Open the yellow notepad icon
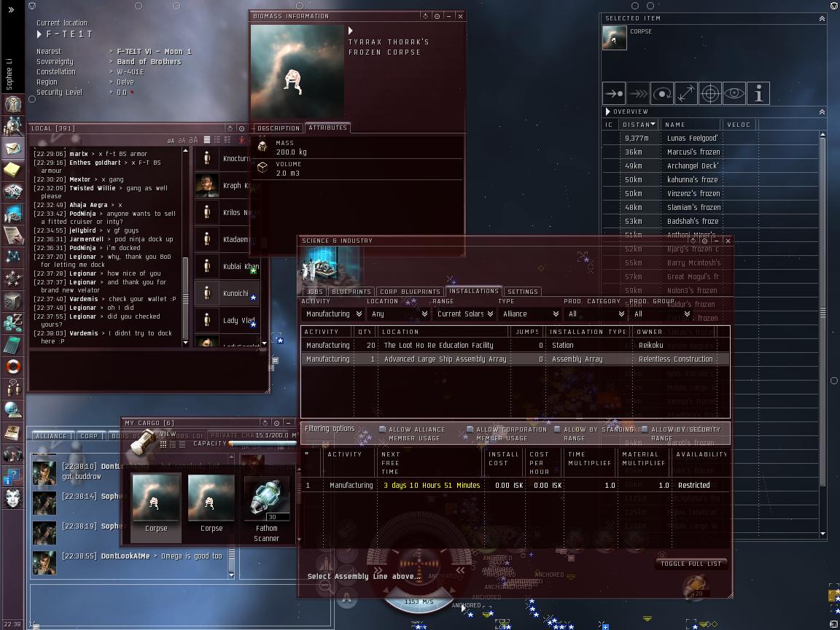Image resolution: width=840 pixels, height=630 pixels. tap(13, 170)
